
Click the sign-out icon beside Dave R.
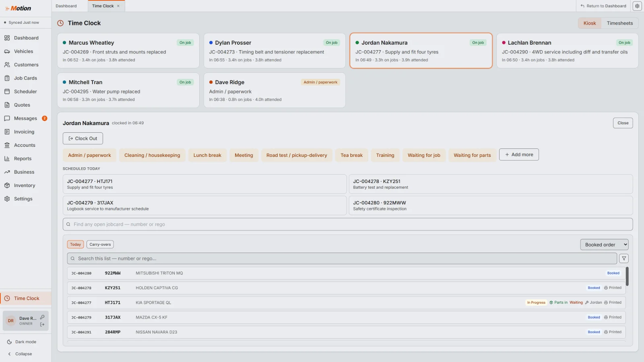42,325
